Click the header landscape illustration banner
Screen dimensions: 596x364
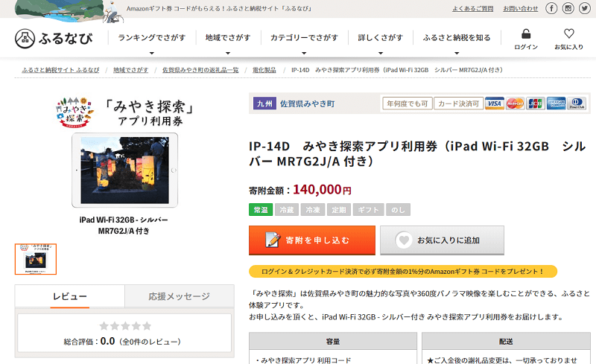69,10
